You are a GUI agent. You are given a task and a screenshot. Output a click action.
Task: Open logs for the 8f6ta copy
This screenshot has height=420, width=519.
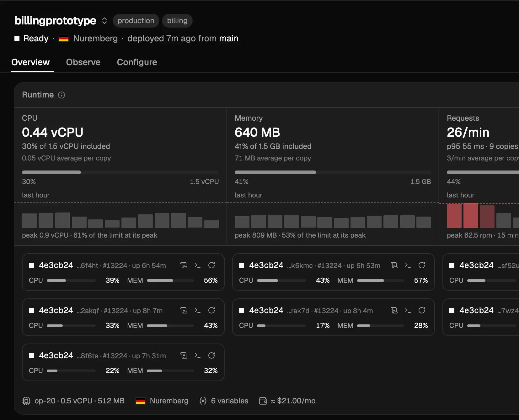(184, 356)
